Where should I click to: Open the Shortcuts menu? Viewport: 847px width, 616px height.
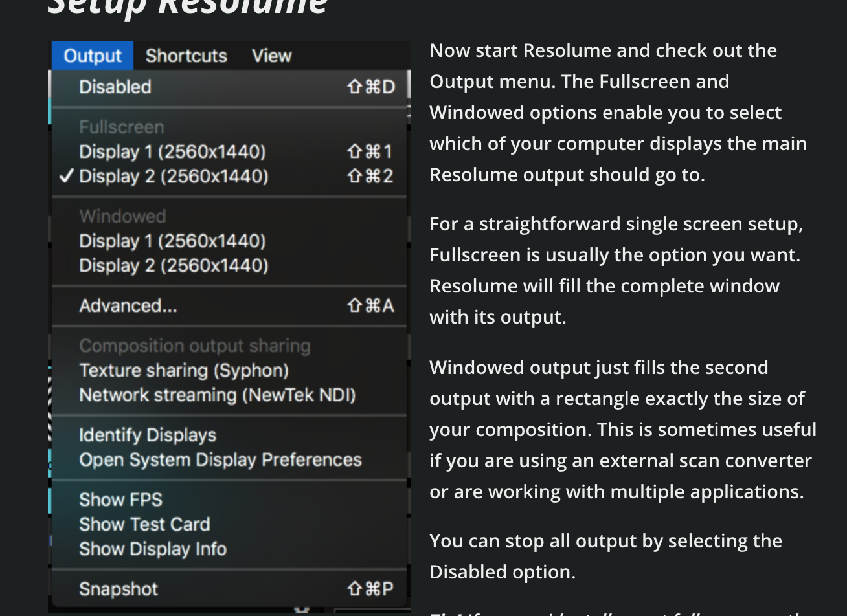pyautogui.click(x=186, y=56)
